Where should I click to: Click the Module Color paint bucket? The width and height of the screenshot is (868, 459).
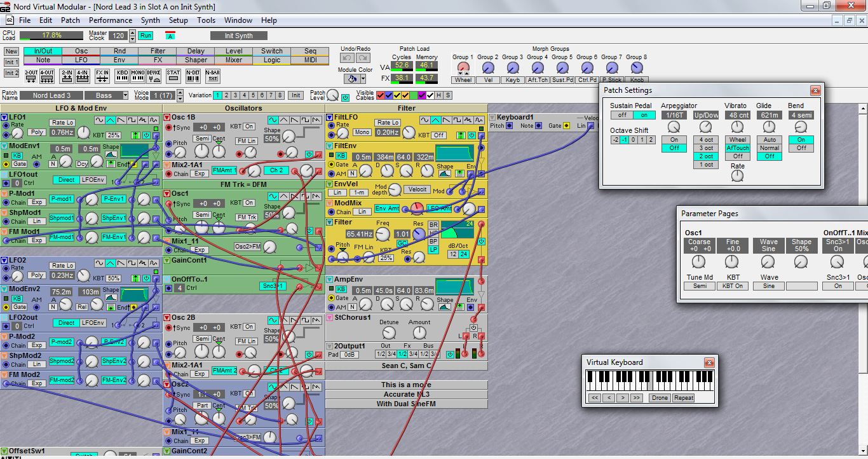tap(351, 79)
